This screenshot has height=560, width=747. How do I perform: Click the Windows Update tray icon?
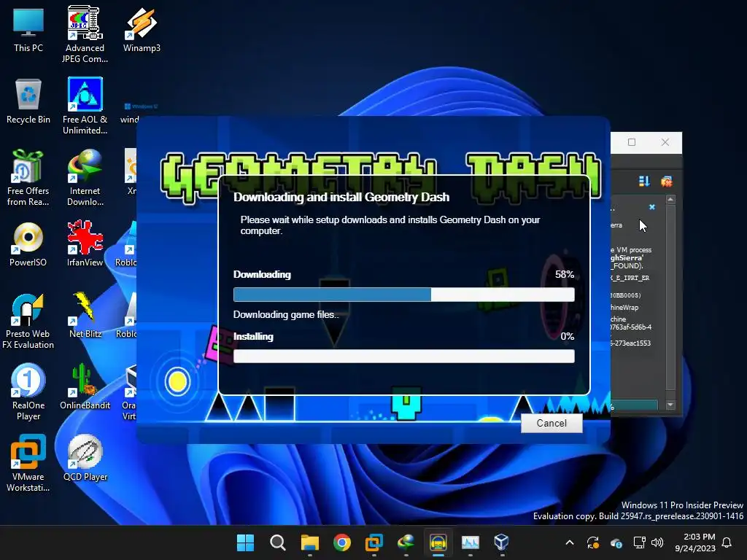click(x=593, y=542)
